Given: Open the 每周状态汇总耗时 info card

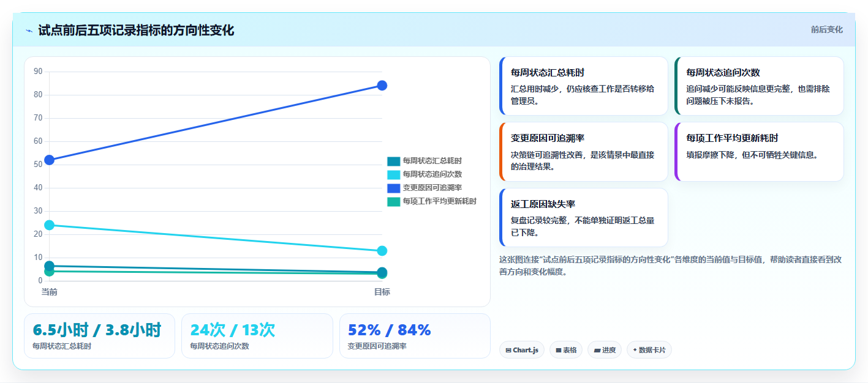Looking at the screenshot, I should click(x=584, y=86).
